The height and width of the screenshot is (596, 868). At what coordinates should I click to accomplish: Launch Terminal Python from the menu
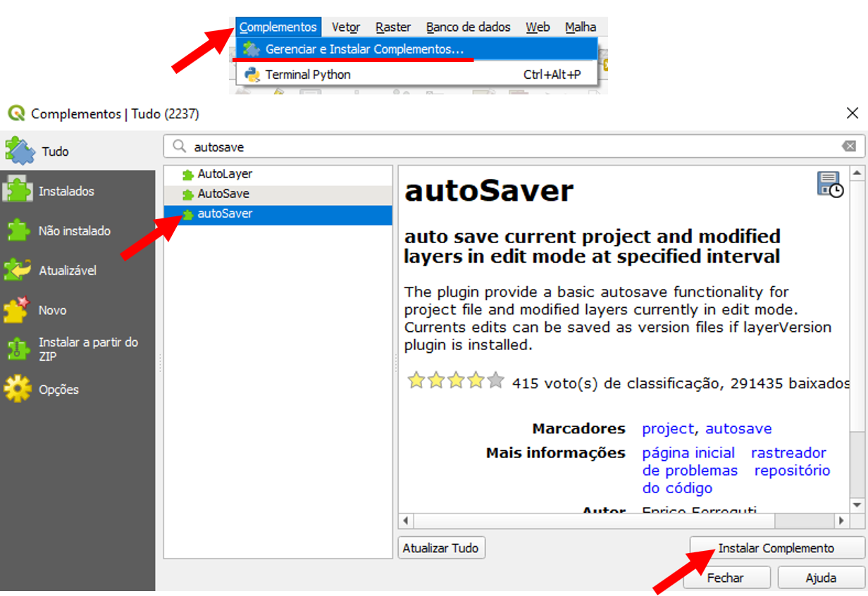pos(307,75)
